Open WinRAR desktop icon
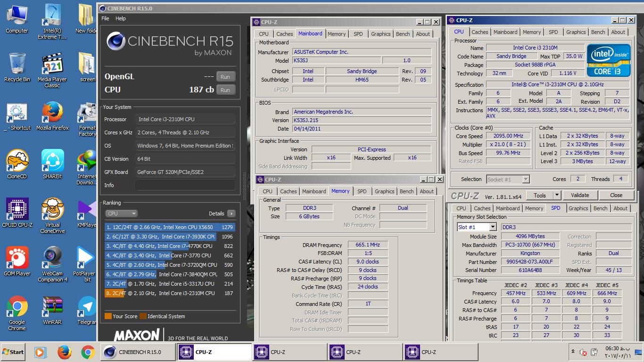The image size is (644, 362). coord(52,310)
